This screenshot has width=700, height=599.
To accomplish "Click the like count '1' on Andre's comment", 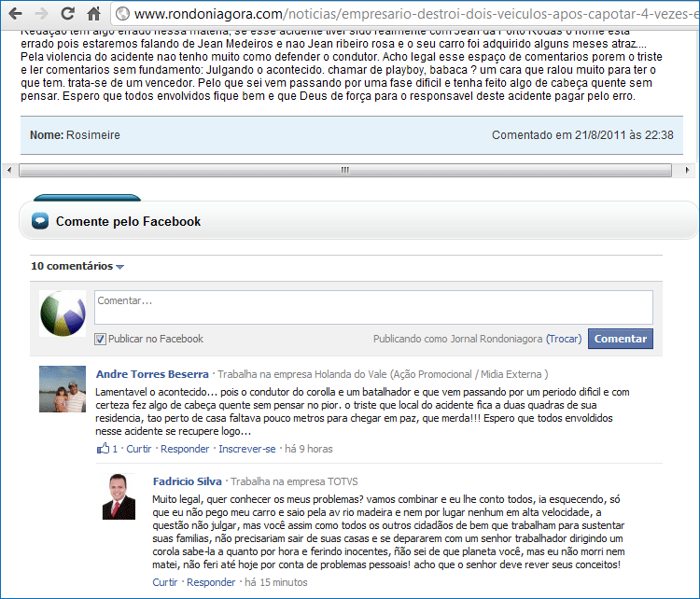I will point(115,449).
